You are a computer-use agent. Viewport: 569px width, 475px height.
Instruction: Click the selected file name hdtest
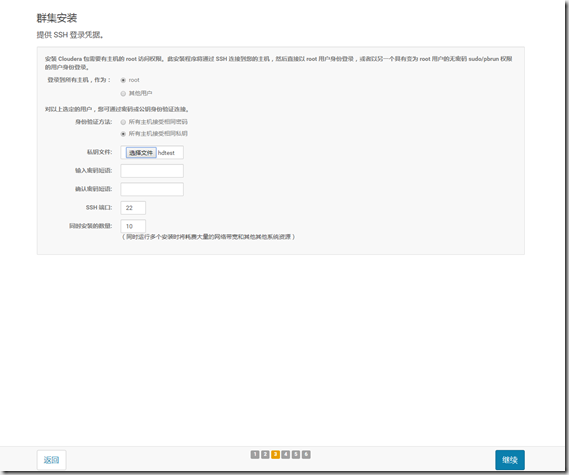166,153
